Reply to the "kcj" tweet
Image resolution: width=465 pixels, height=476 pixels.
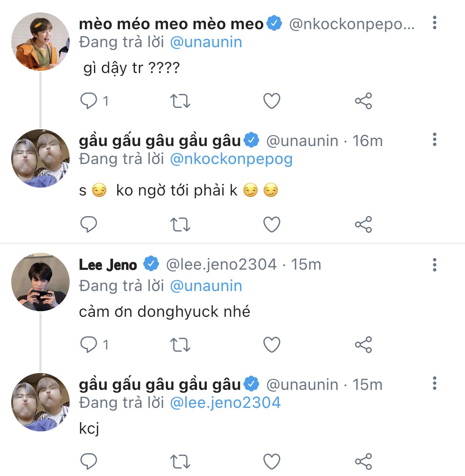(x=89, y=461)
